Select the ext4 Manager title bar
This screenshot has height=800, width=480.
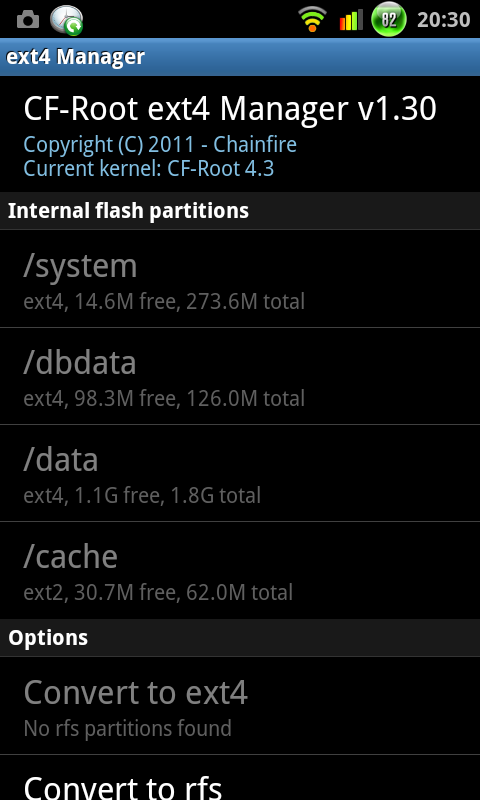(240, 57)
